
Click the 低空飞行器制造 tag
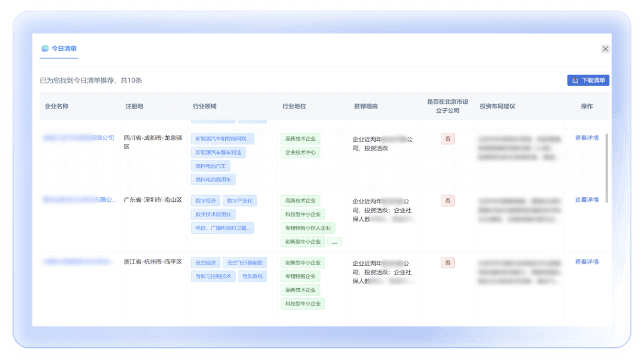click(245, 263)
